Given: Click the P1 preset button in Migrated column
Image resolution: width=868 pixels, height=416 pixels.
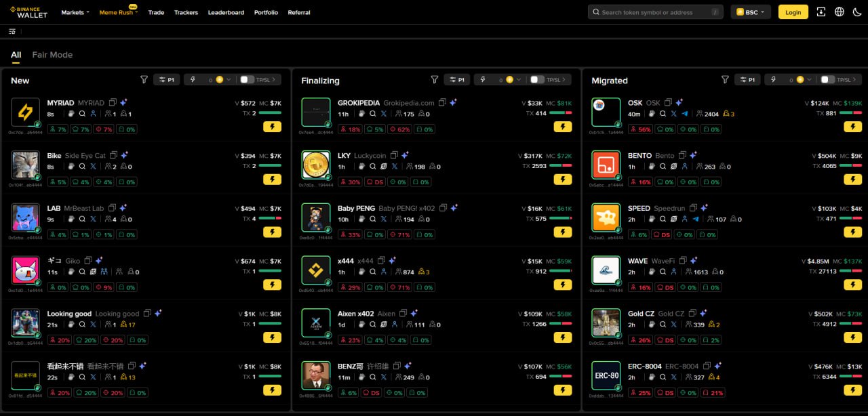Looking at the screenshot, I should pos(748,80).
